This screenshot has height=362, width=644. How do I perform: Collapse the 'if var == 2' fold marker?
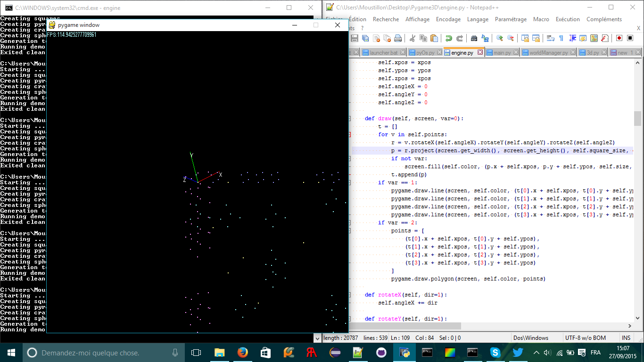pos(349,223)
